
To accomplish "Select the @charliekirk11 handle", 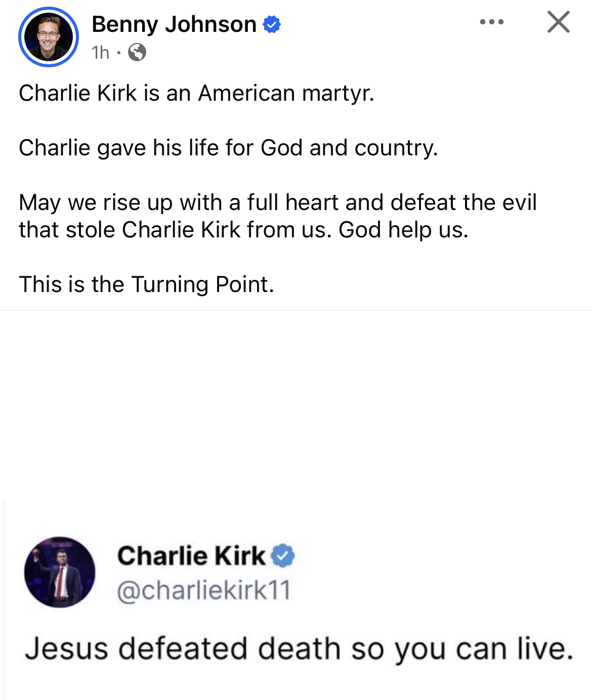I will (x=204, y=590).
